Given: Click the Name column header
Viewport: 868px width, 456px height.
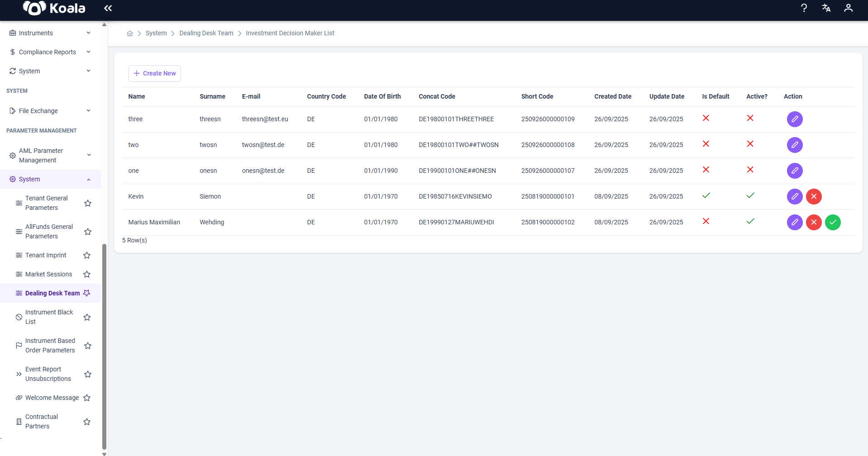Looking at the screenshot, I should [137, 97].
